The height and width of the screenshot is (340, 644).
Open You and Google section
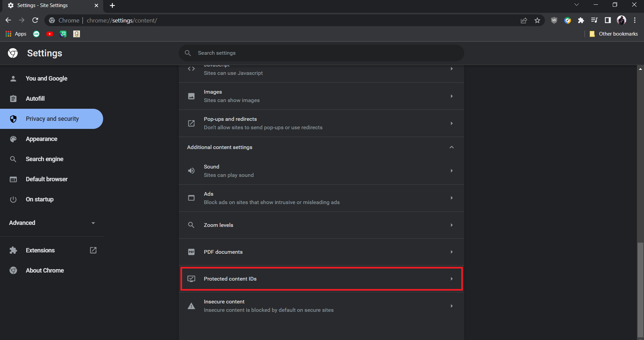tap(52, 79)
